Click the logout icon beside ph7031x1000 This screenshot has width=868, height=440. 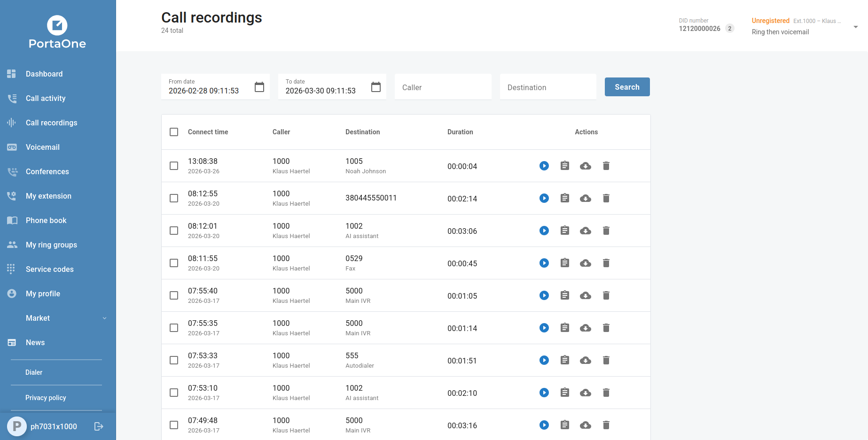tap(99, 426)
